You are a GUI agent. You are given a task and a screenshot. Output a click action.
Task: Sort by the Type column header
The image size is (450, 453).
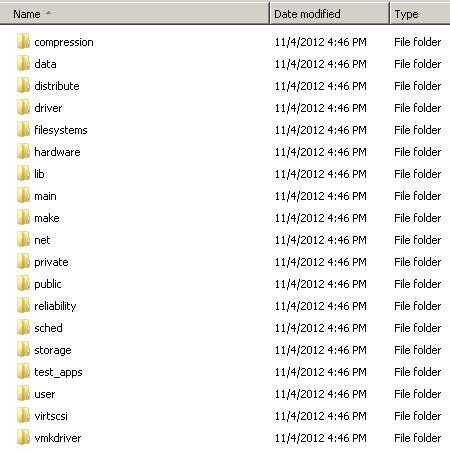pyautogui.click(x=420, y=14)
